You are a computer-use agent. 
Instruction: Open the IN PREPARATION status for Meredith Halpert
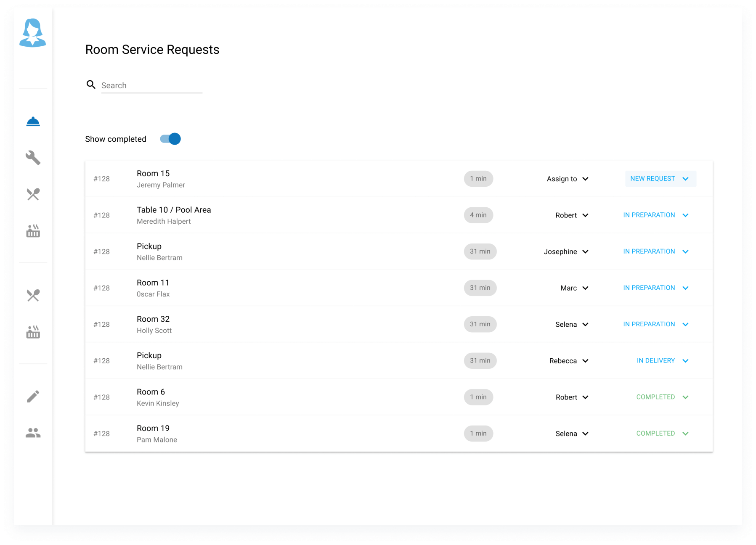[x=656, y=215]
